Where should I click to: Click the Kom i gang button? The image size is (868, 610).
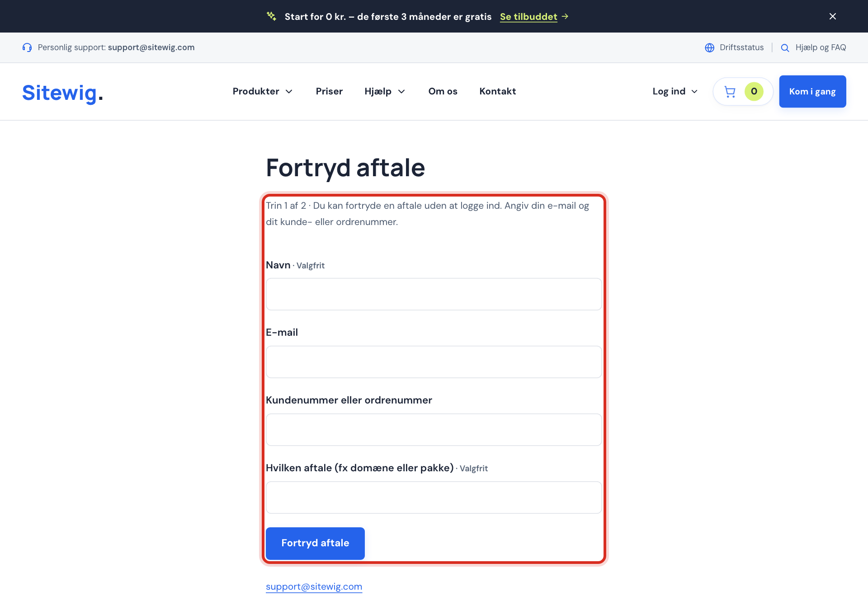[x=812, y=91]
